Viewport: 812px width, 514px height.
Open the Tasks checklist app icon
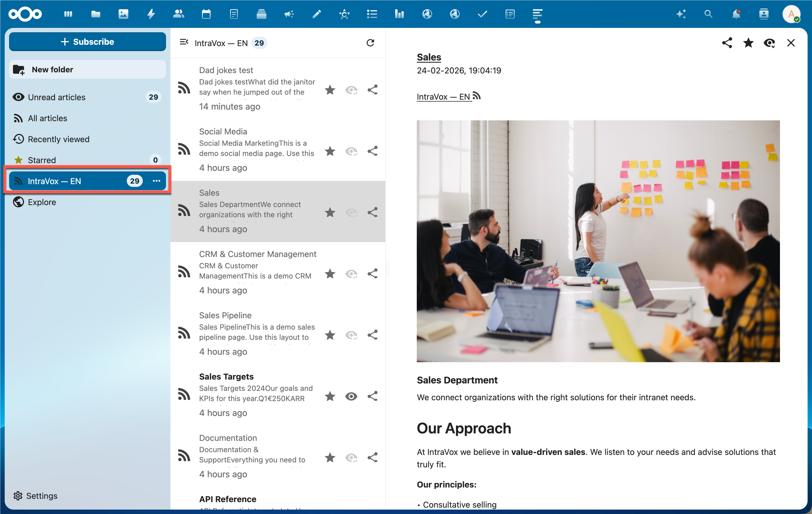coord(372,14)
